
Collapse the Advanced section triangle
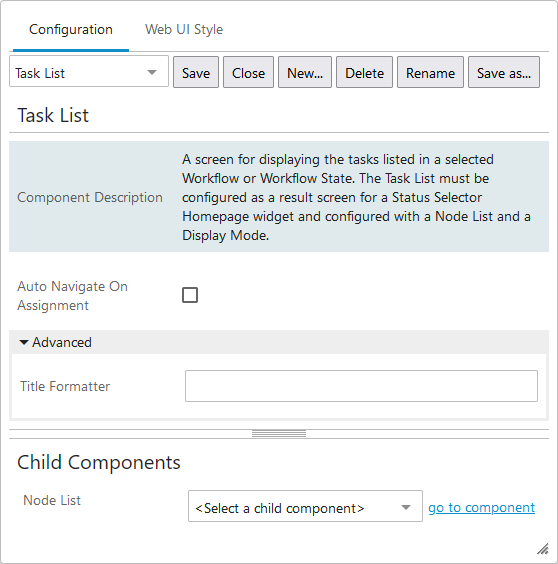tap(24, 342)
